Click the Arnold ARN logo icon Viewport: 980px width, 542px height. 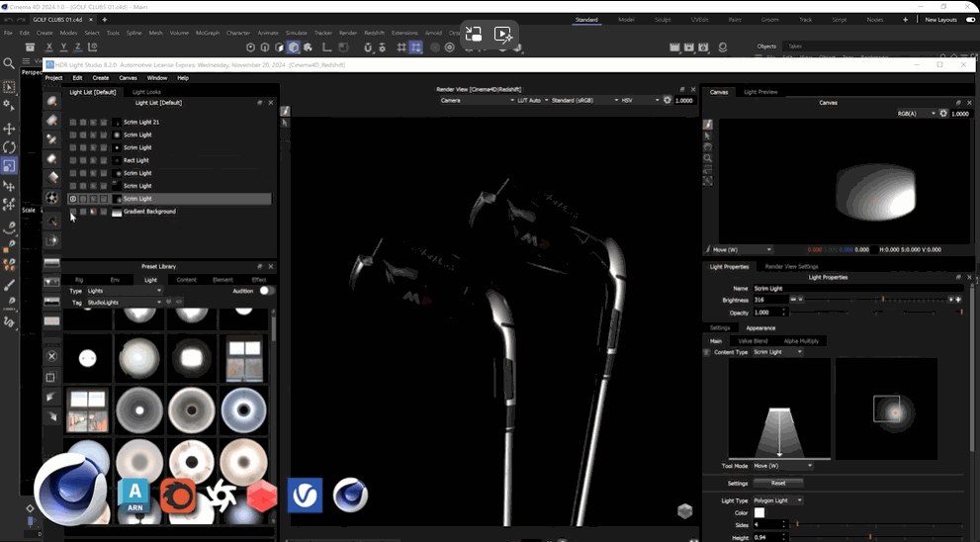pos(135,496)
